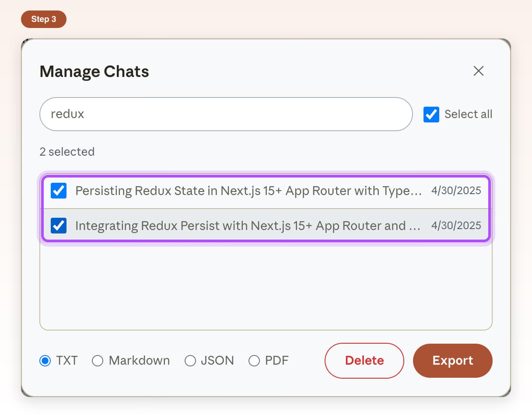The height and width of the screenshot is (418, 532).
Task: Click the Export button
Action: click(453, 361)
